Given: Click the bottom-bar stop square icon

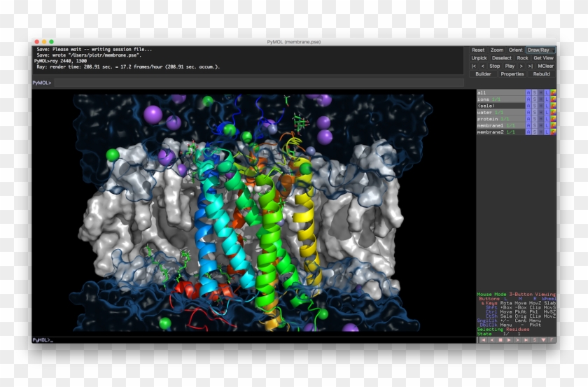Looking at the screenshot, I should 500,340.
